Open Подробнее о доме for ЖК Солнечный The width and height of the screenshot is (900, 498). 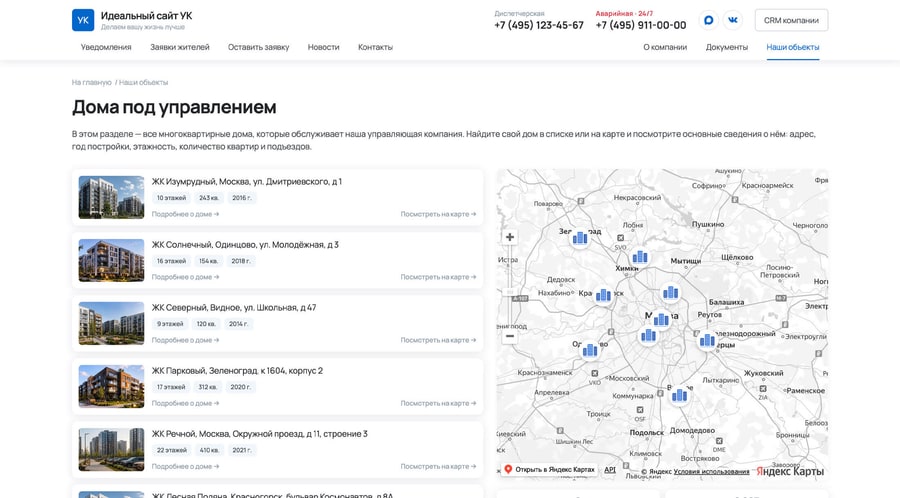(185, 277)
